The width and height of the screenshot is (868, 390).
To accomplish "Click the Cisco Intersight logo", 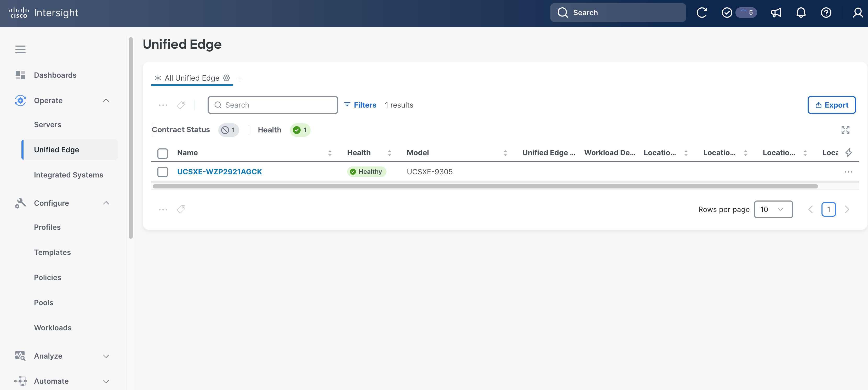I will (x=43, y=13).
